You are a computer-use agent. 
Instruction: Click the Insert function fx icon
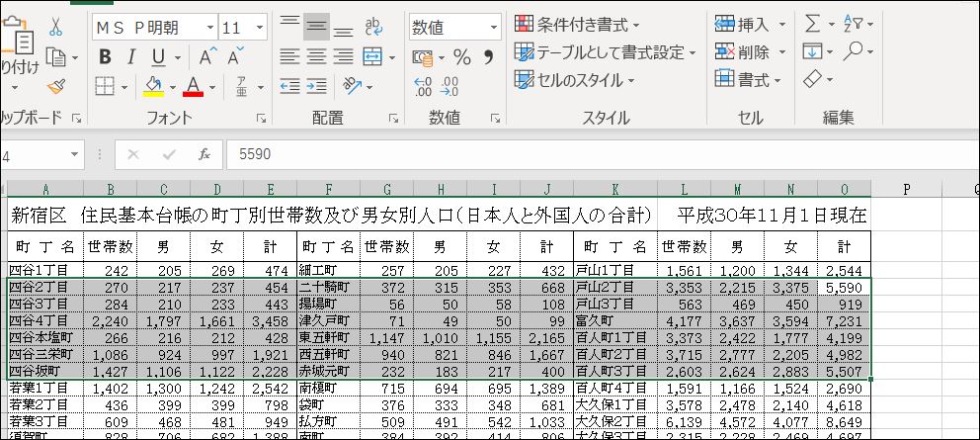pyautogui.click(x=204, y=154)
